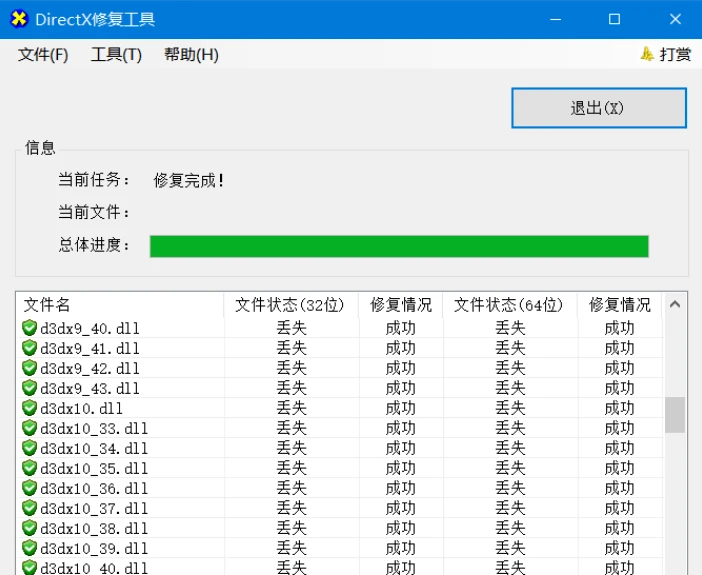
Task: Click green shield icon beside d3dx10.dll
Action: 29,408
